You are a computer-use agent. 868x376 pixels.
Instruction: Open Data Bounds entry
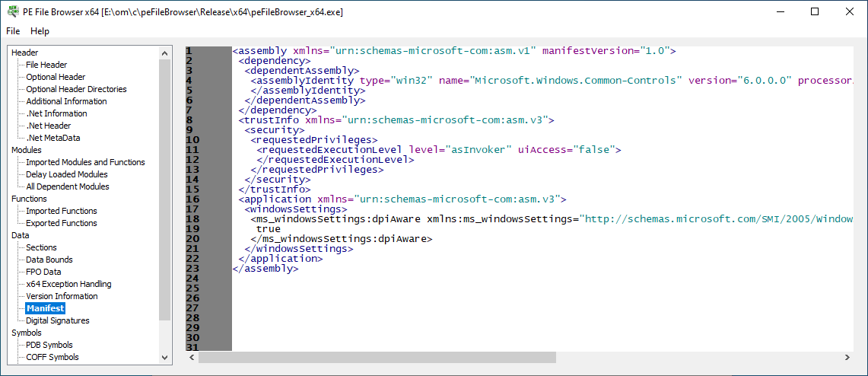point(49,260)
